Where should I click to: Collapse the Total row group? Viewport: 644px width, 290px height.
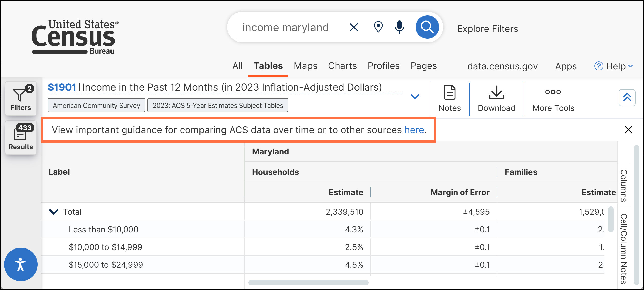point(54,212)
